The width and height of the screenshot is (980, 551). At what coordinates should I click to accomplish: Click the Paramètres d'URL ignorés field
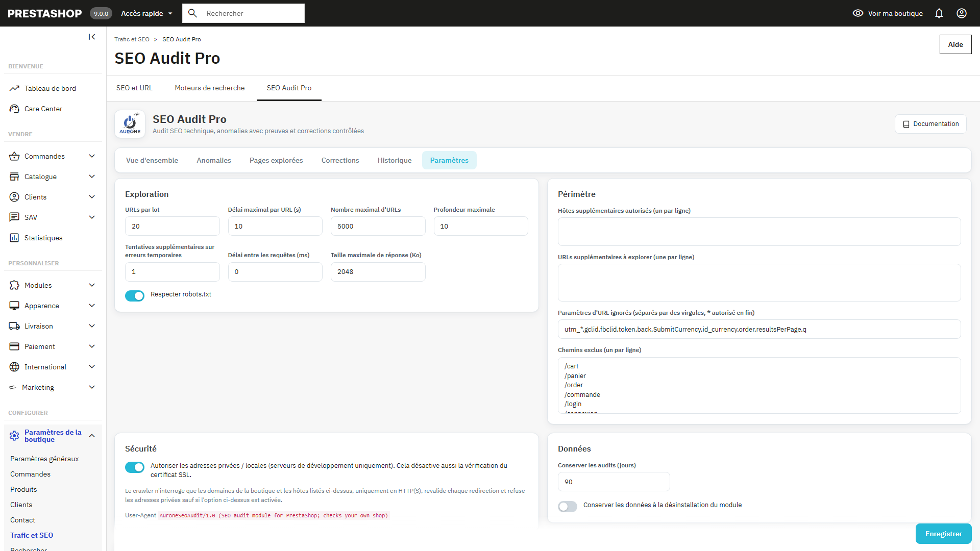759,329
